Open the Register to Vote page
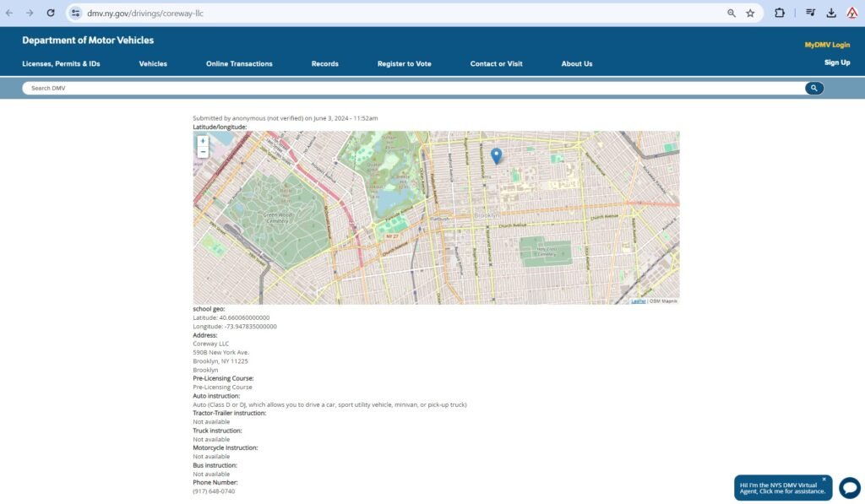Viewport: 865px width, 504px height. [x=404, y=64]
